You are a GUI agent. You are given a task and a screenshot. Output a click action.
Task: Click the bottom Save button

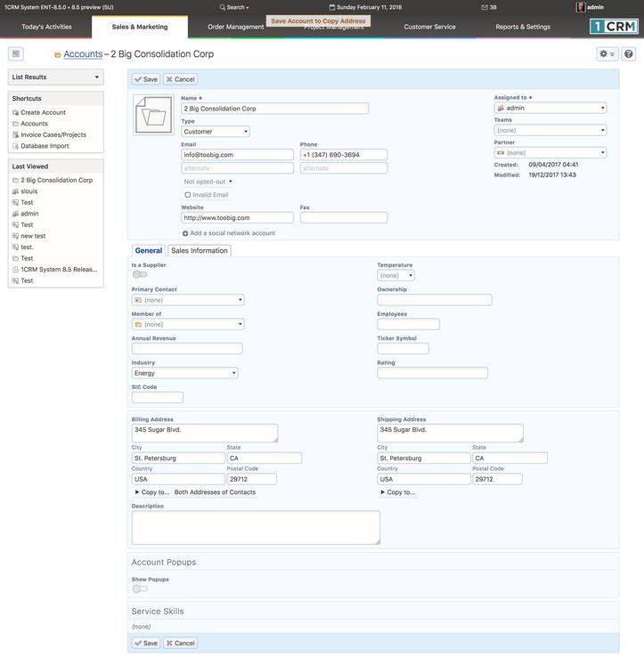tap(146, 643)
